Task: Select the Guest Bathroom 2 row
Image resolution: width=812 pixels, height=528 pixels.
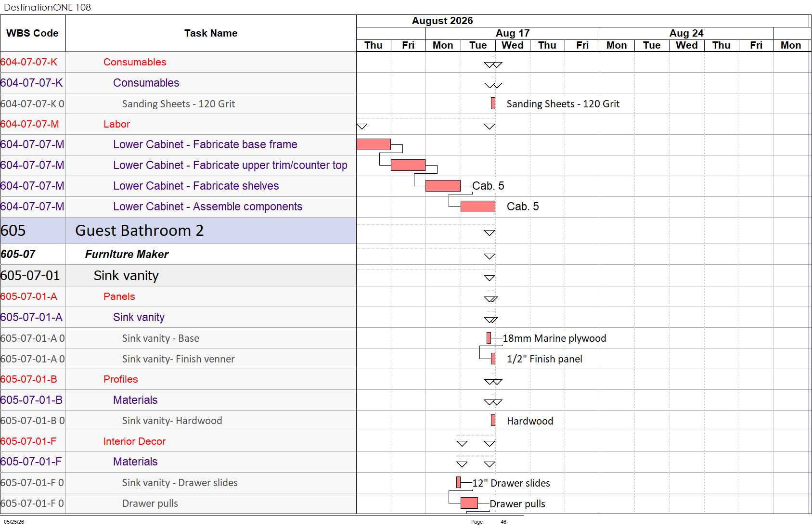Action: [178, 231]
